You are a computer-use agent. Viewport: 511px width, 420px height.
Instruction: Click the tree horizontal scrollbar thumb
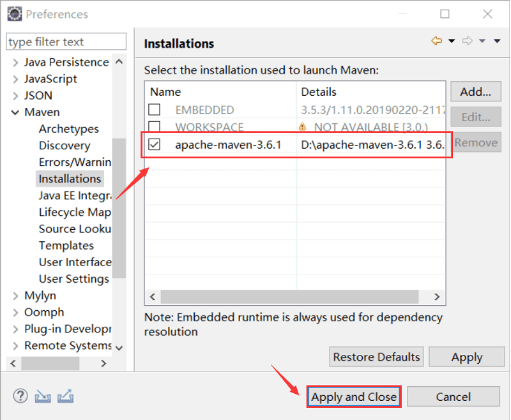50,363
